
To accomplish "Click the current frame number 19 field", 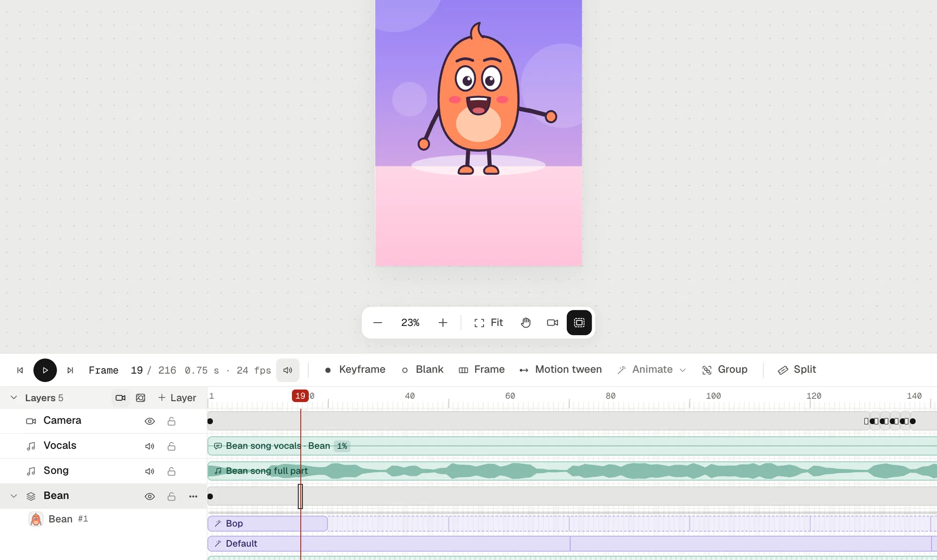I will point(137,370).
